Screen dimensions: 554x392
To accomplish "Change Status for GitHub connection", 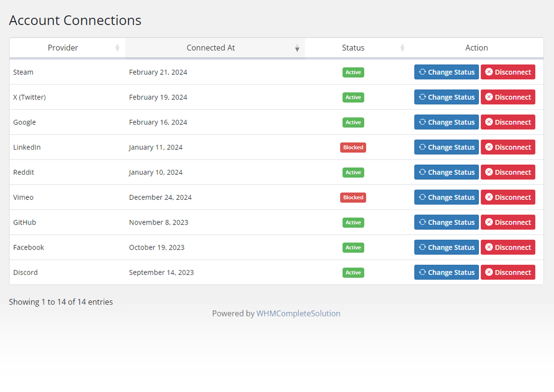I will [x=446, y=222].
